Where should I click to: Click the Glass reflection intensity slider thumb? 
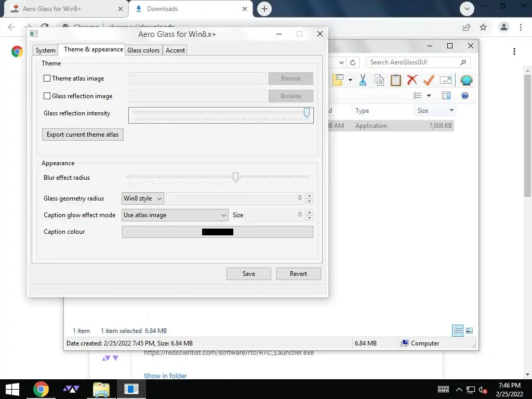tap(307, 113)
